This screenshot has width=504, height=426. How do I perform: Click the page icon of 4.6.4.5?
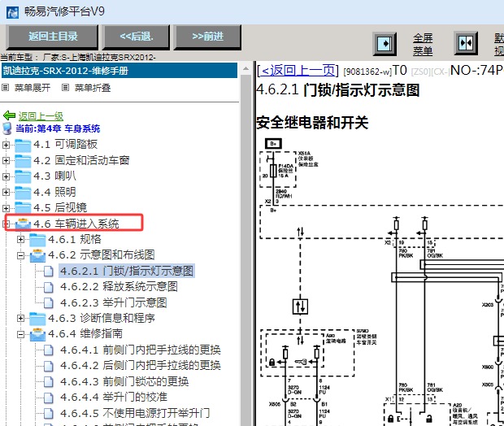[x=48, y=413]
